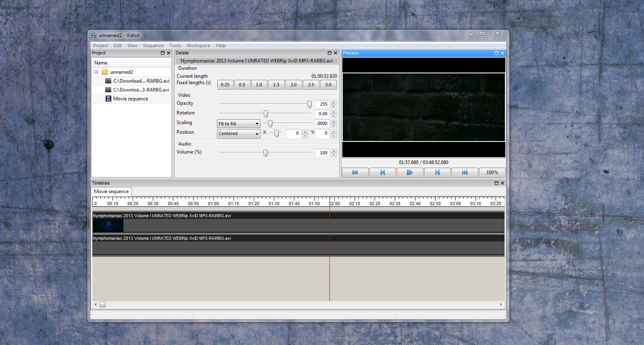The image size is (644, 345).
Task: Set fixed length to 2.0 seconds
Action: point(294,85)
